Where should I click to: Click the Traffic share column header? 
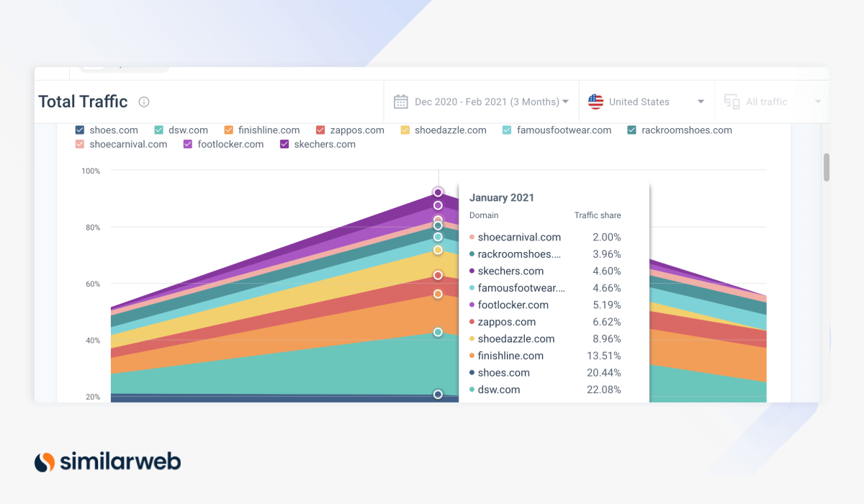[598, 215]
